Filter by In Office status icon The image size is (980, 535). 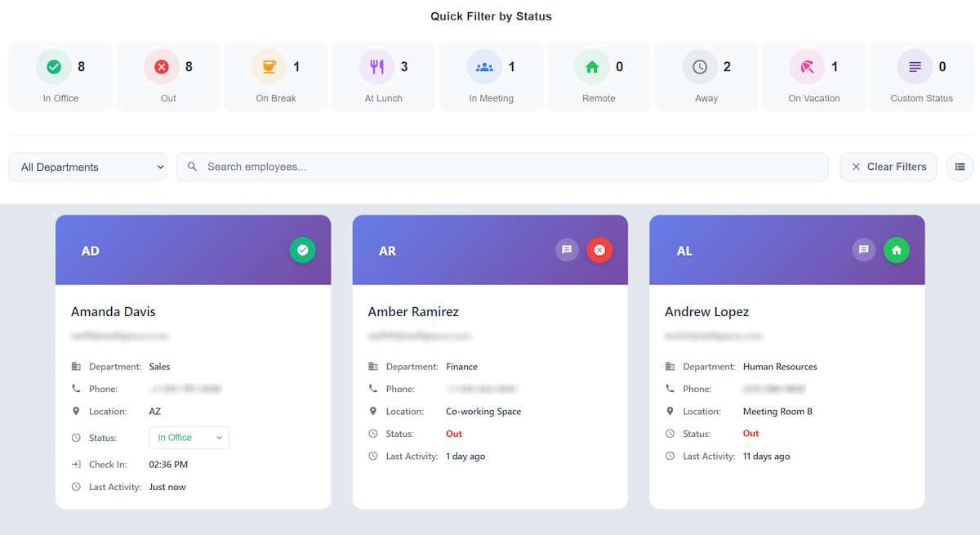tap(54, 67)
